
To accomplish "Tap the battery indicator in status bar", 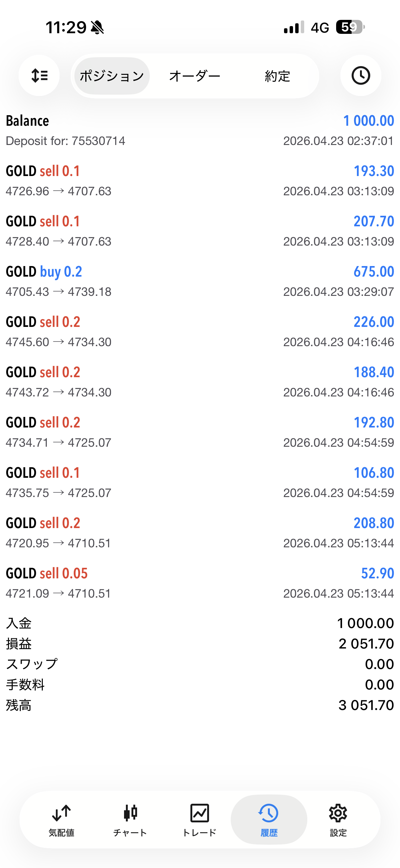I will pyautogui.click(x=350, y=27).
